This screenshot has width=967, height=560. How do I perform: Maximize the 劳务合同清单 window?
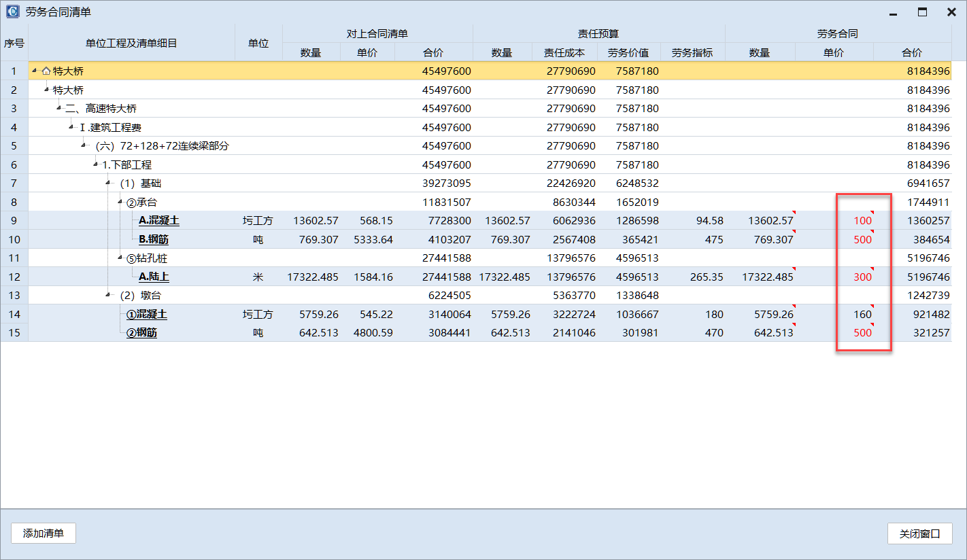[922, 12]
